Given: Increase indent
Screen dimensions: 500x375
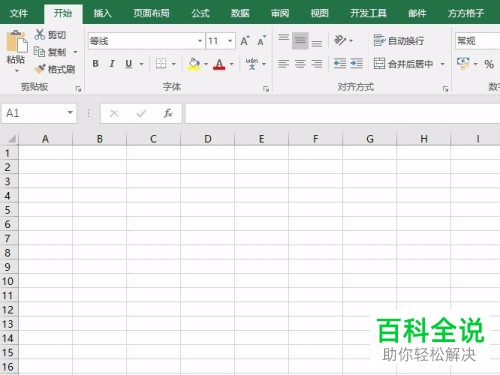Looking at the screenshot, I should 356,63.
